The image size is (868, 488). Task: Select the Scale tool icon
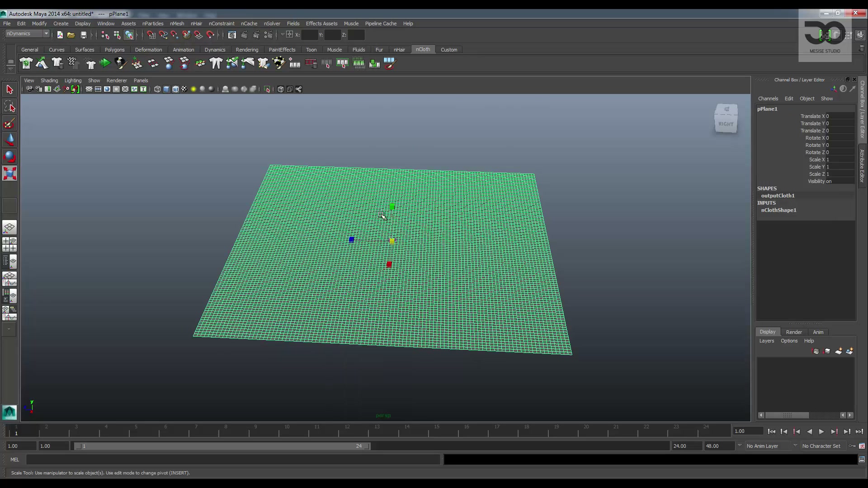(9, 174)
